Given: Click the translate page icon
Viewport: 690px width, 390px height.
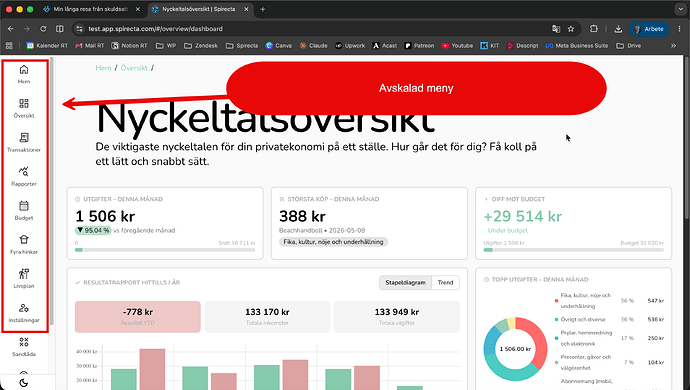Looking at the screenshot, I should click(x=556, y=29).
